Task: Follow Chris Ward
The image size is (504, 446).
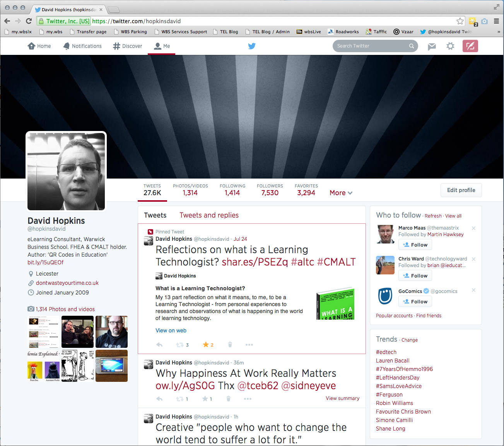Action: pyautogui.click(x=415, y=276)
